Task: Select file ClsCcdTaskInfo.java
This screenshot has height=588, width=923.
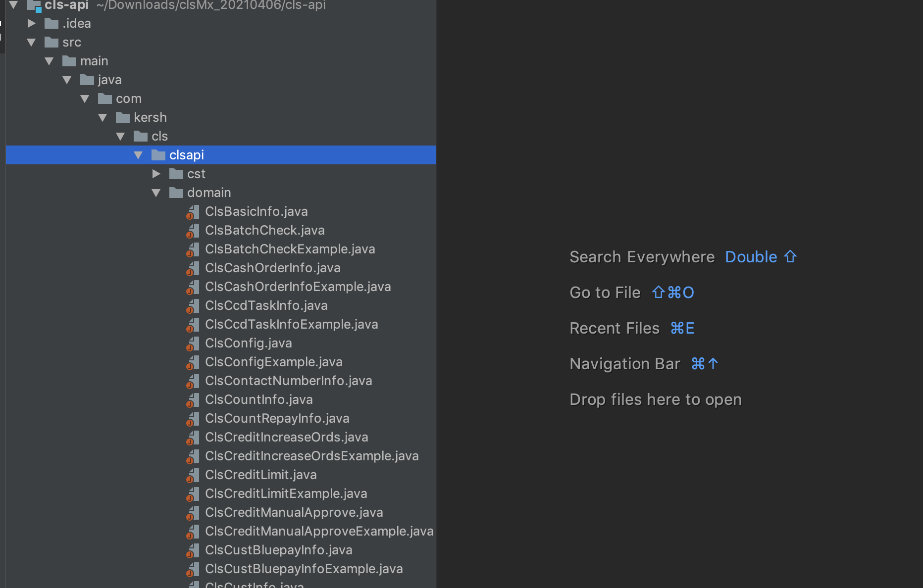Action: pyautogui.click(x=266, y=305)
